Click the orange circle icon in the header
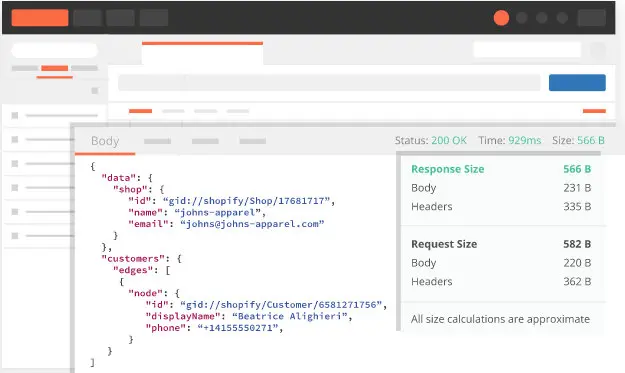Image resolution: width=625 pixels, height=373 pixels. (x=501, y=18)
